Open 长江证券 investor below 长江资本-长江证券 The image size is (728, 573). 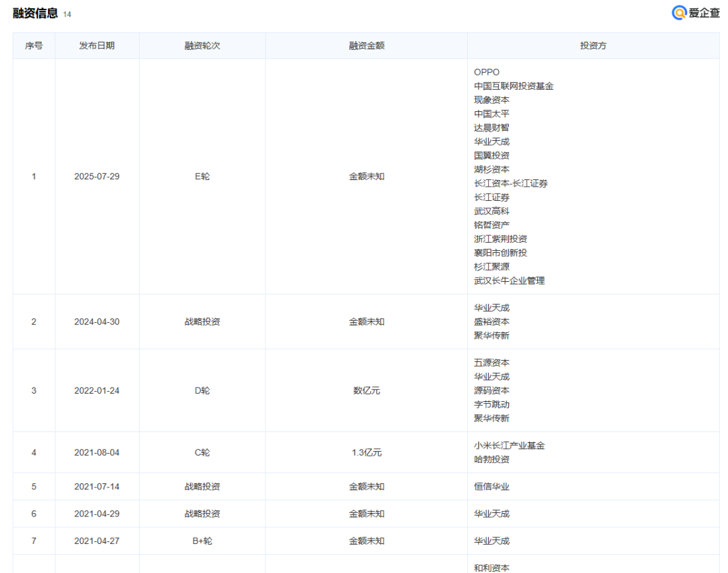[491, 198]
